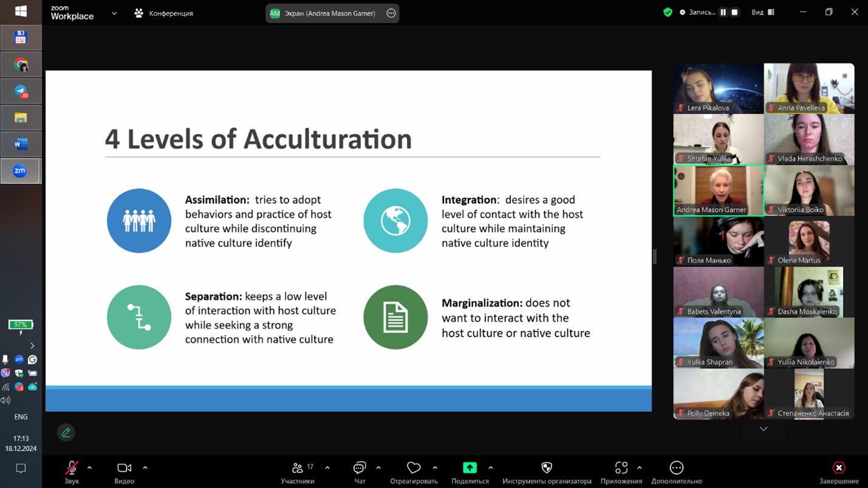Open the Участники participants panel
Viewport: 868px width, 488px height.
coord(298,472)
